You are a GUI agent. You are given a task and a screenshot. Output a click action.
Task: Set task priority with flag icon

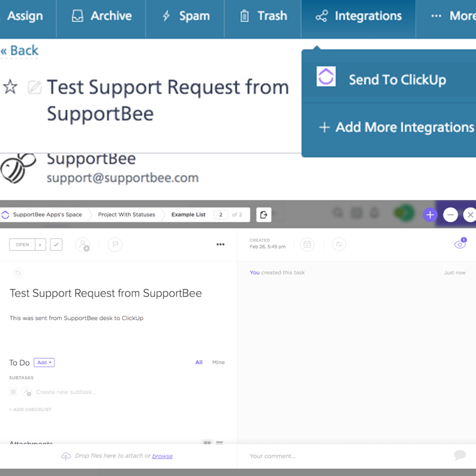click(115, 245)
